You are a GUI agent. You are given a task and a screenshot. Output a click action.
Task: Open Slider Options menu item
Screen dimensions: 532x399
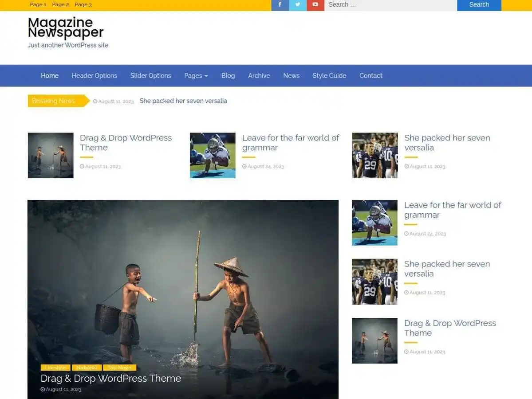tap(150, 76)
